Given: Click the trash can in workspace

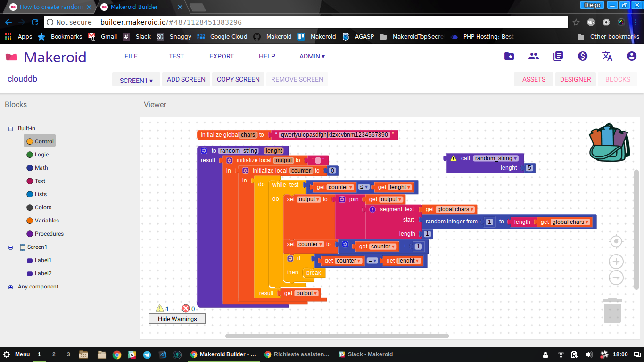Looking at the screenshot, I should point(612,311).
